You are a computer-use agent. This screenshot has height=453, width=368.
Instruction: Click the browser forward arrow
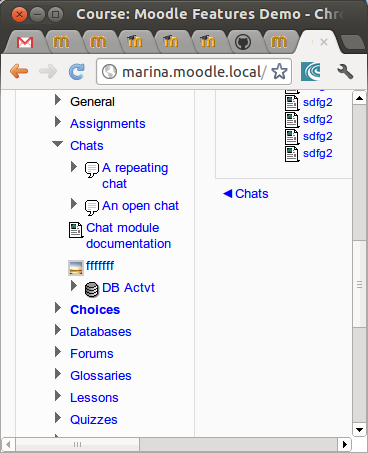click(48, 71)
